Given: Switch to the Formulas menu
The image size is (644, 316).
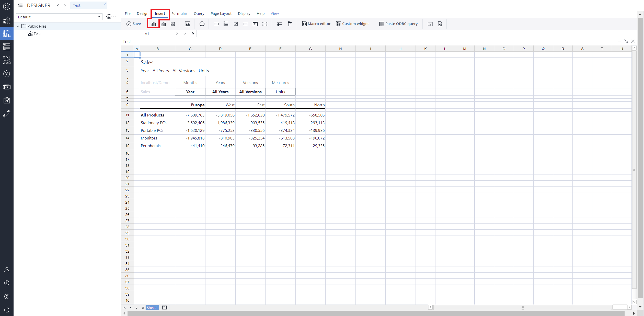Looking at the screenshot, I should [x=179, y=14].
